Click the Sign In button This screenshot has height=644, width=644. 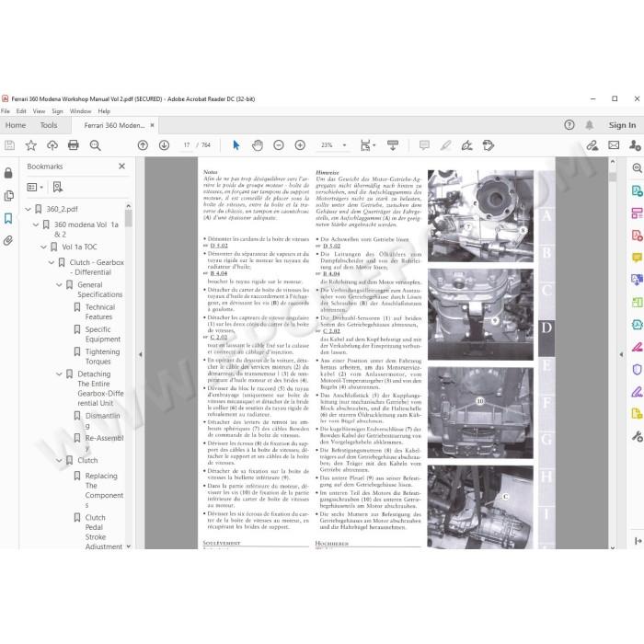point(622,125)
